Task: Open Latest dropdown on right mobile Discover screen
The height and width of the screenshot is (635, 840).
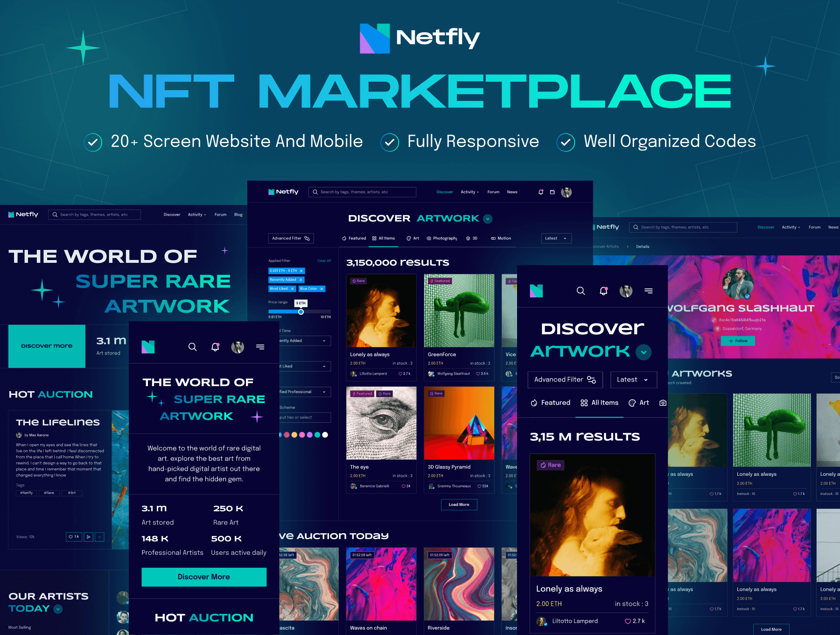Action: (633, 380)
